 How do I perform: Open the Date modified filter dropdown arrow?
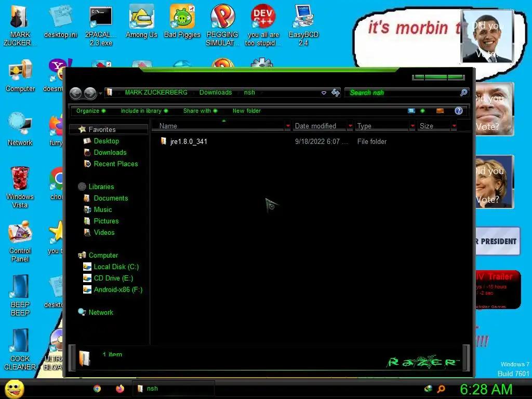pyautogui.click(x=350, y=126)
